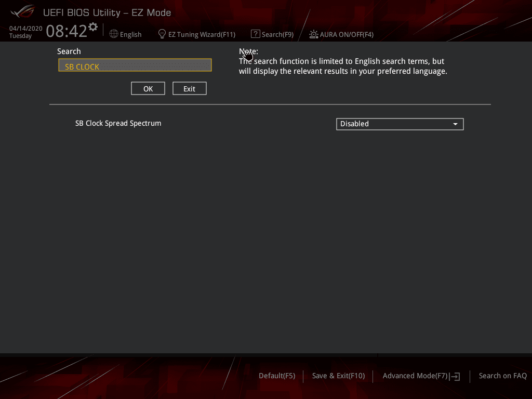Toggle AURA ON/OFF(F4)

coord(347,34)
